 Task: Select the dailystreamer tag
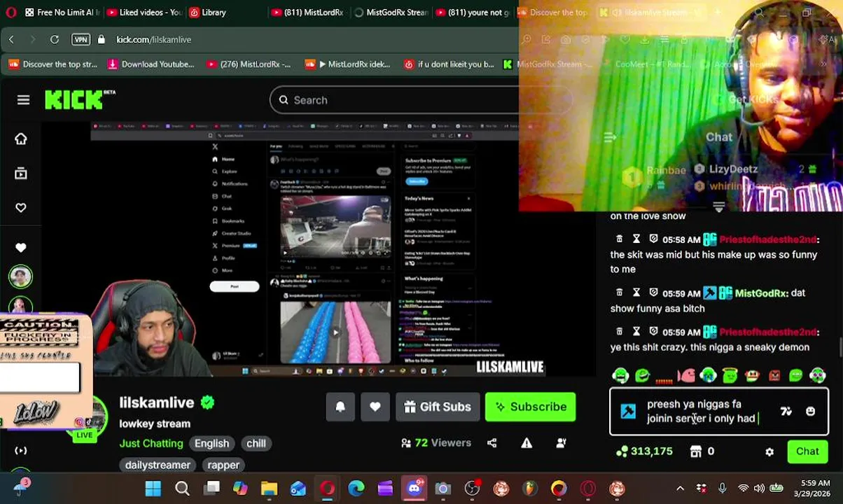coord(158,465)
